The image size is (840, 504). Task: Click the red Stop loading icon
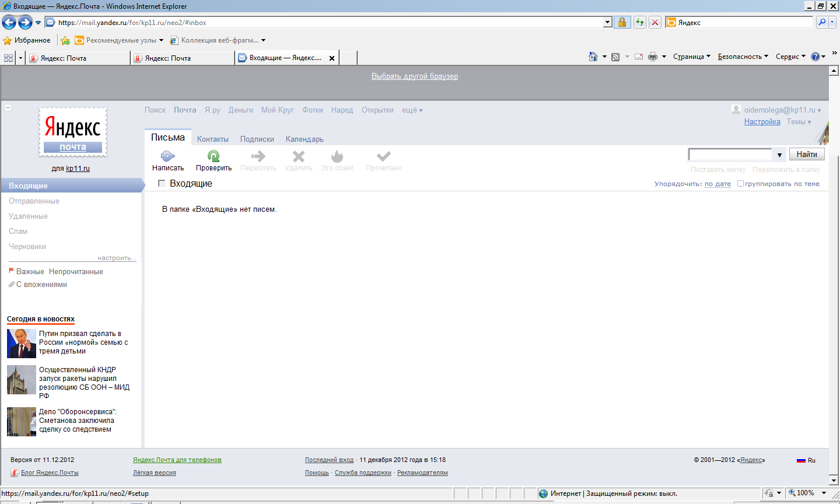[x=655, y=22]
